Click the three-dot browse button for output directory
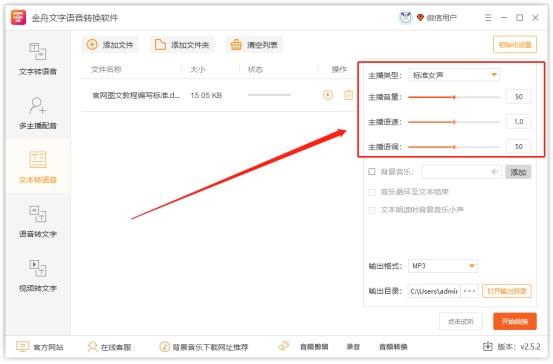This screenshot has height=364, width=553. point(469,291)
